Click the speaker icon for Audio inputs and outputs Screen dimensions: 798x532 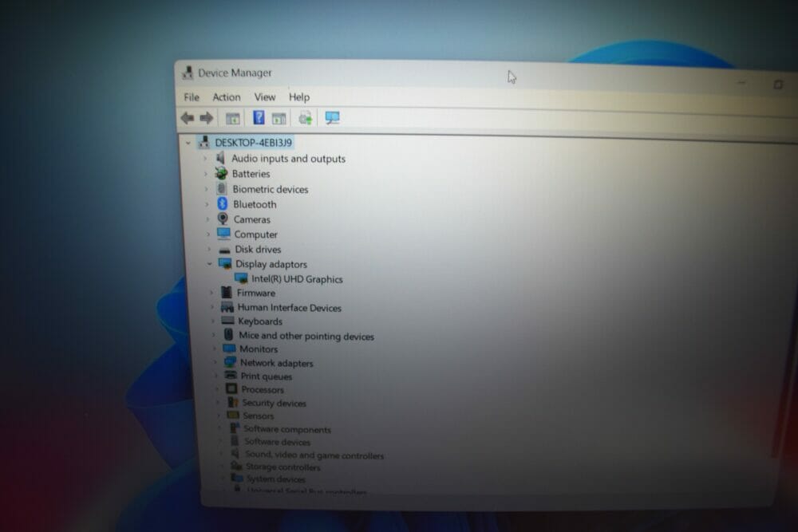pyautogui.click(x=221, y=158)
